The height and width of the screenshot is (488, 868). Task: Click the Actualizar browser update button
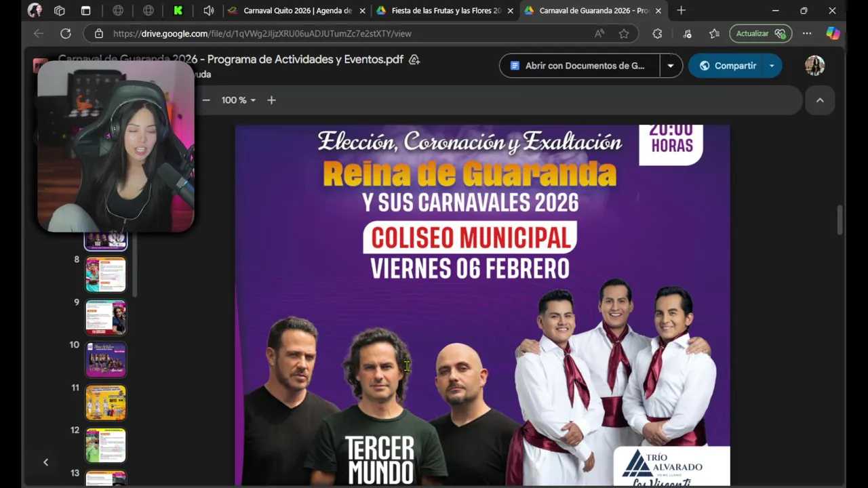coord(760,33)
